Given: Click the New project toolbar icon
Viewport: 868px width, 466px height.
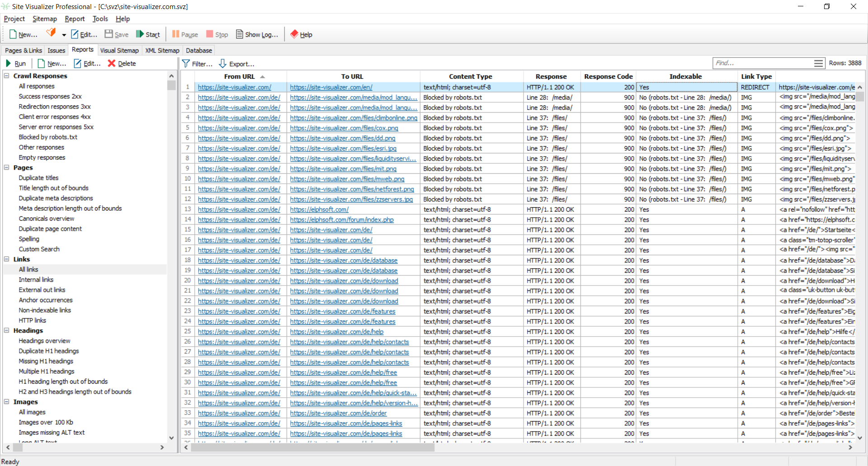Looking at the screenshot, I should tap(14, 34).
